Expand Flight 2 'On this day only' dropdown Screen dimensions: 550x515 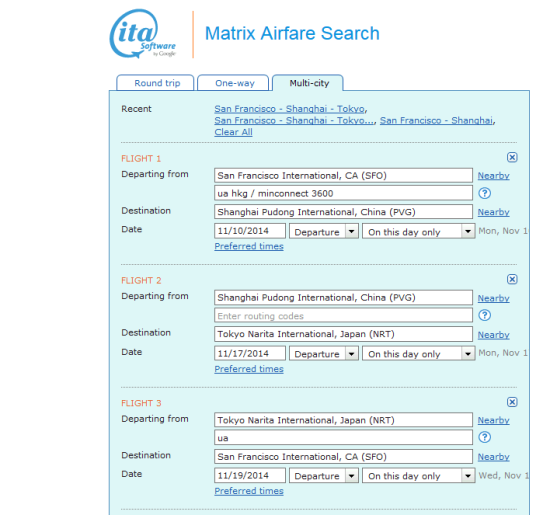pos(419,354)
